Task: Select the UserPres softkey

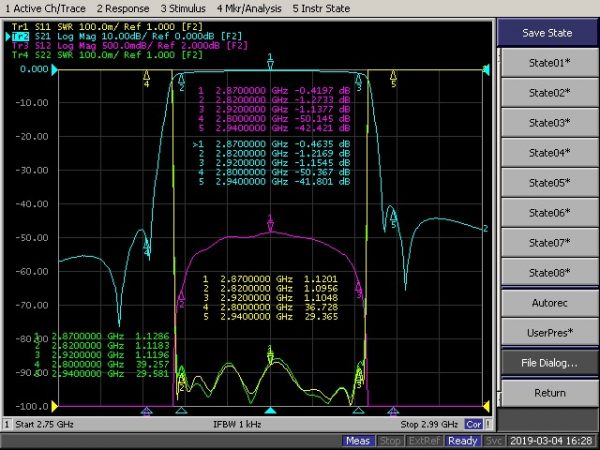Action: click(x=549, y=333)
